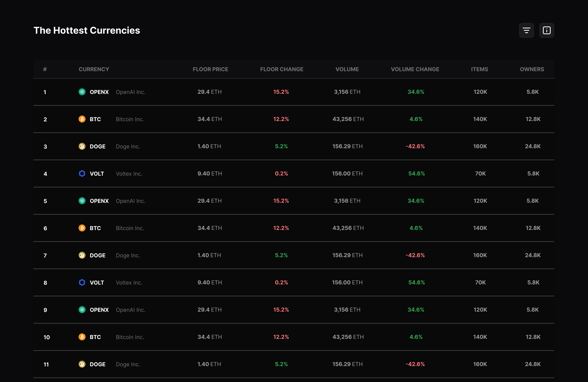Image resolution: width=588 pixels, height=382 pixels.
Task: Select BTC ticker in row 10
Action: tap(95, 337)
